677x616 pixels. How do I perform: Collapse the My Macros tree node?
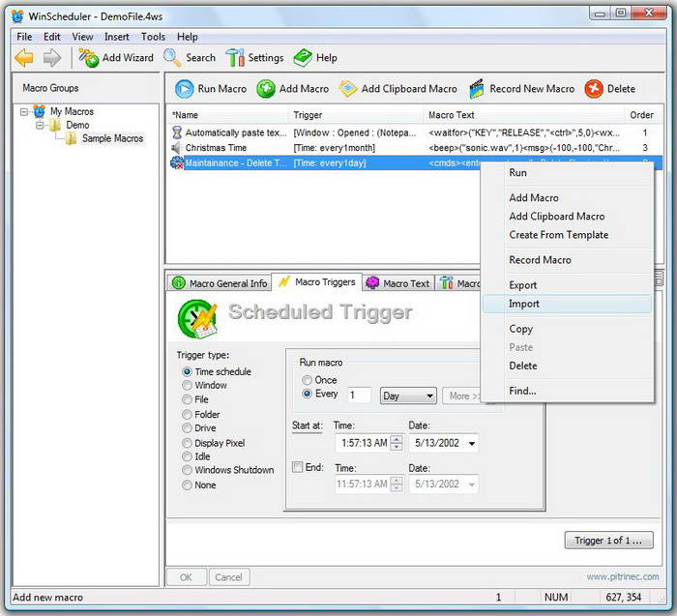click(x=24, y=112)
